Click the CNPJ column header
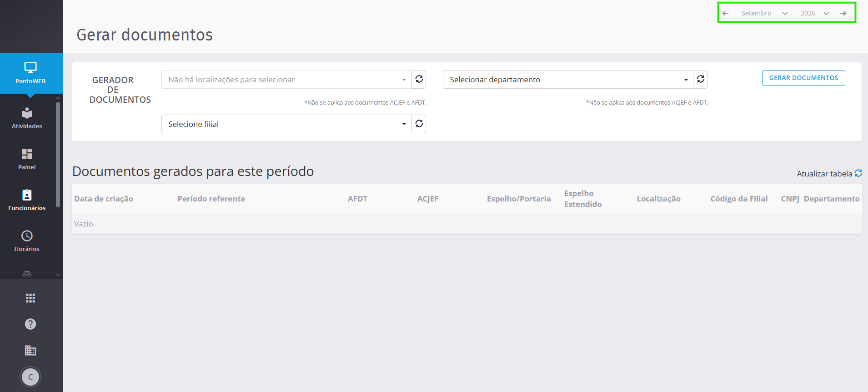Screen dimensions: 868x392 [790, 199]
